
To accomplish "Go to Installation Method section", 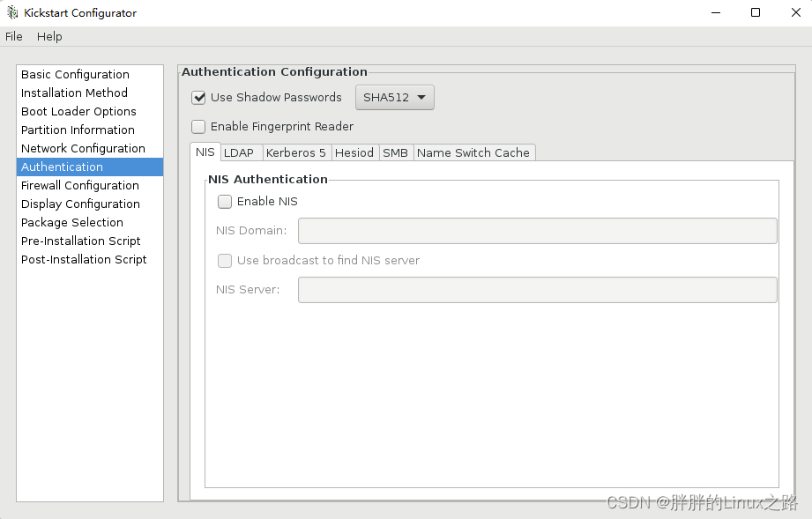I will coord(74,93).
